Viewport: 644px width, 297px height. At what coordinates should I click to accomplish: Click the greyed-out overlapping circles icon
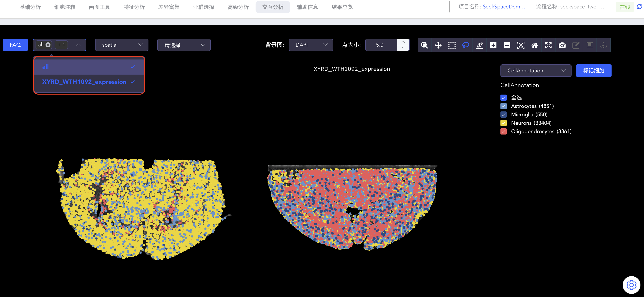click(603, 45)
